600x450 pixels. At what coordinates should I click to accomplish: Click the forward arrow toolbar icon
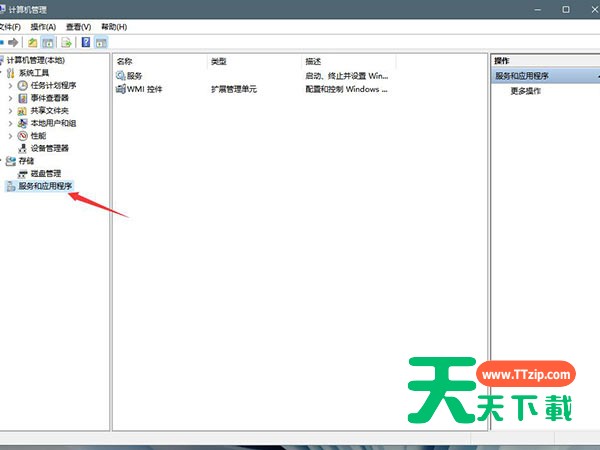click(13, 43)
